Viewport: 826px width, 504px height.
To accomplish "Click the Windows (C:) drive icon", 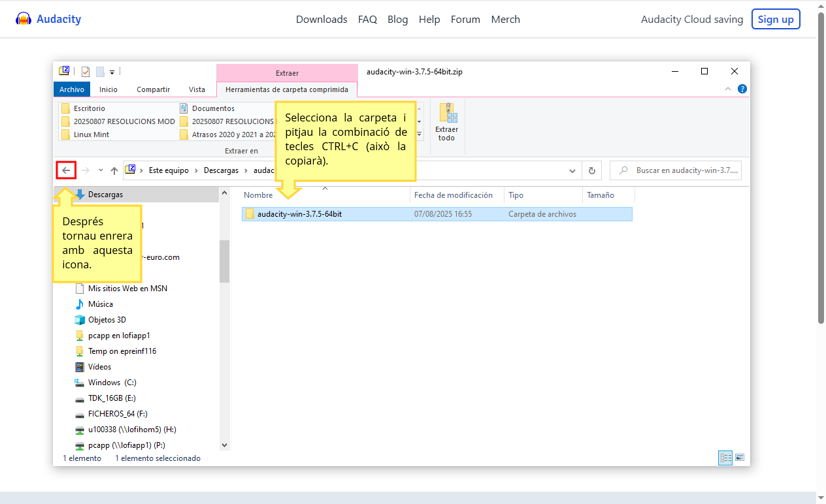I will [80, 383].
